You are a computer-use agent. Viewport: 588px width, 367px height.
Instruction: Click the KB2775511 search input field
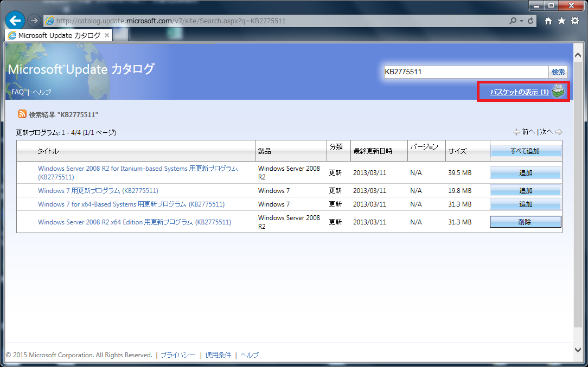[466, 72]
